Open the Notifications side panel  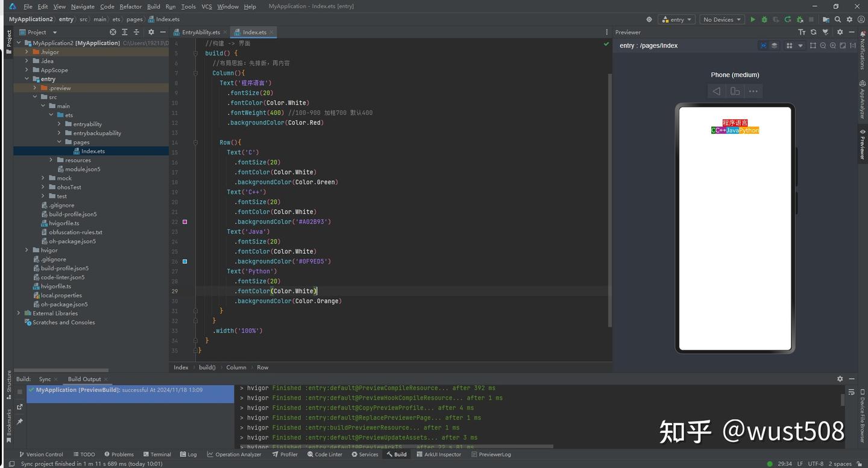(x=863, y=49)
